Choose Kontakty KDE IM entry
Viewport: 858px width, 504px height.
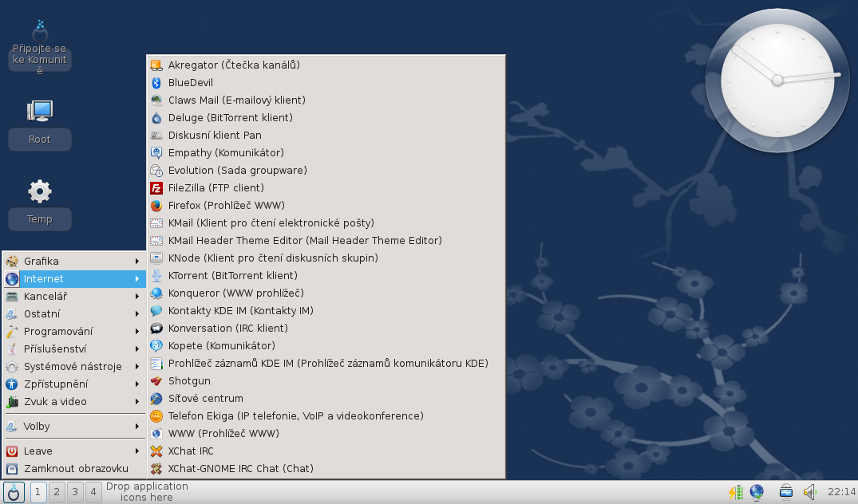pos(326,310)
